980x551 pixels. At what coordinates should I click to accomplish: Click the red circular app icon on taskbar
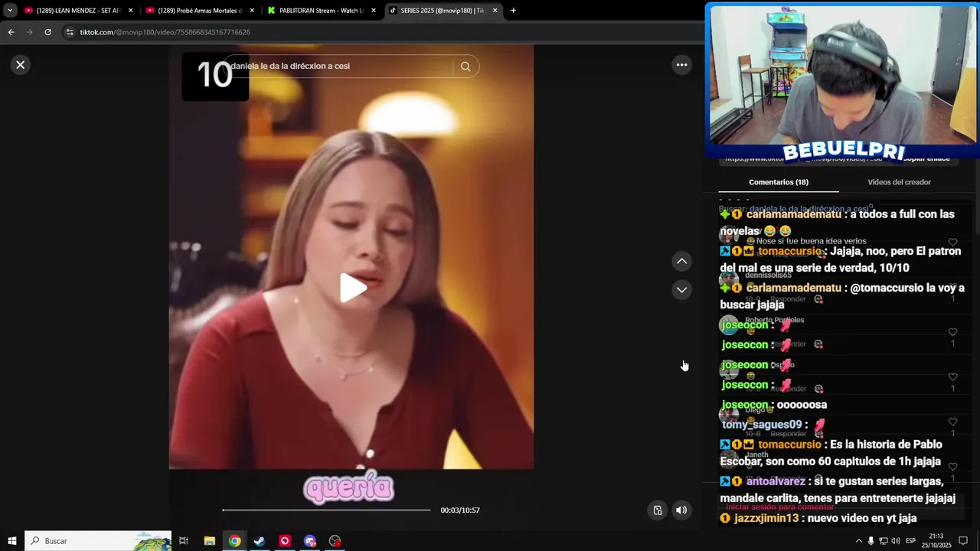285,541
